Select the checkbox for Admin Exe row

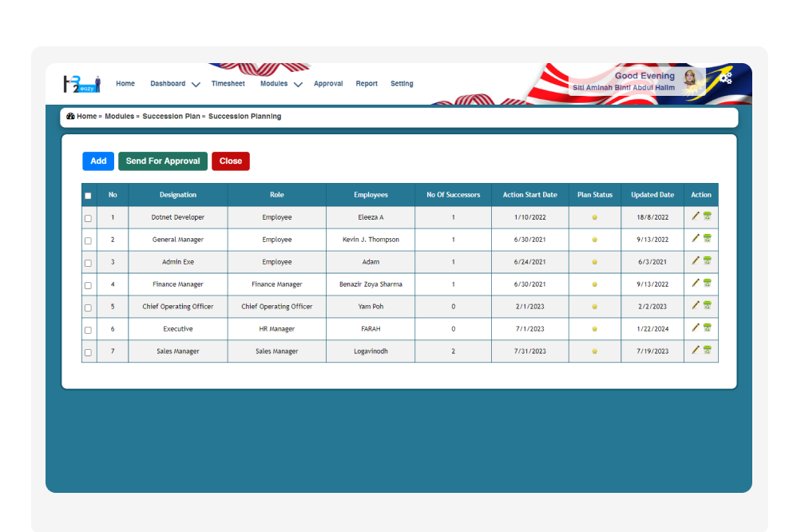88,263
